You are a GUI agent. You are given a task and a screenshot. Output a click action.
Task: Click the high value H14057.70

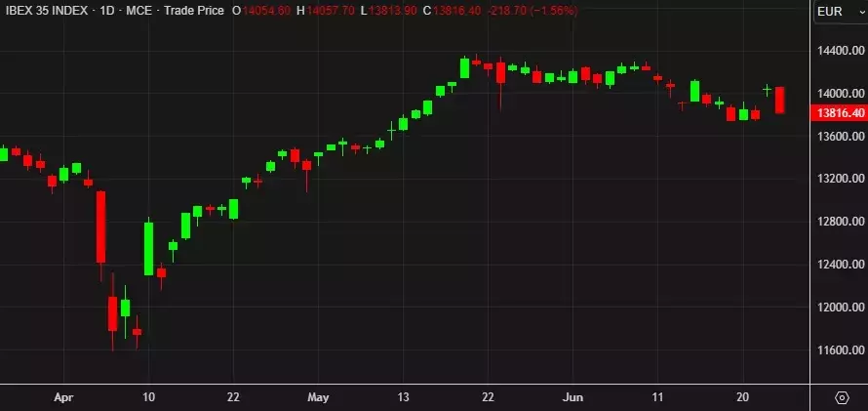325,11
